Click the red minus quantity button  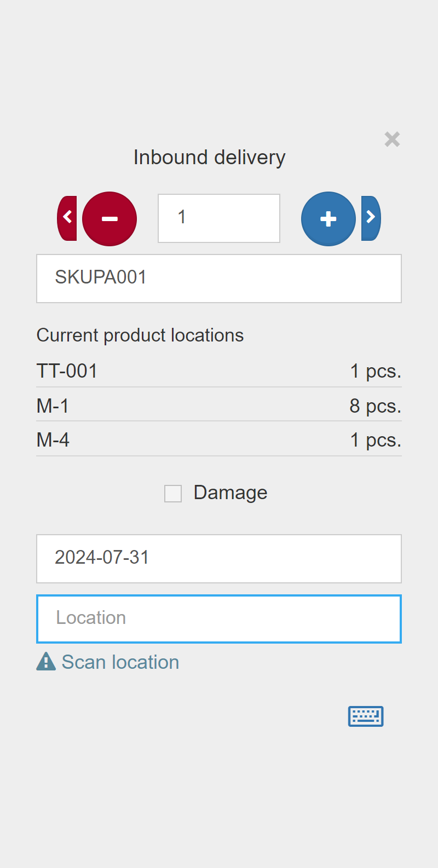(x=109, y=219)
